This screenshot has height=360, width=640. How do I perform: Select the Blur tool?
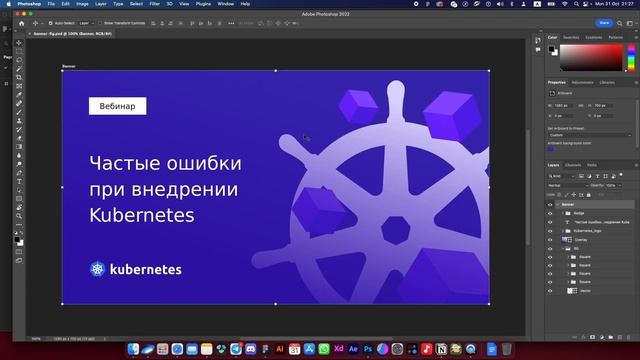(19, 156)
